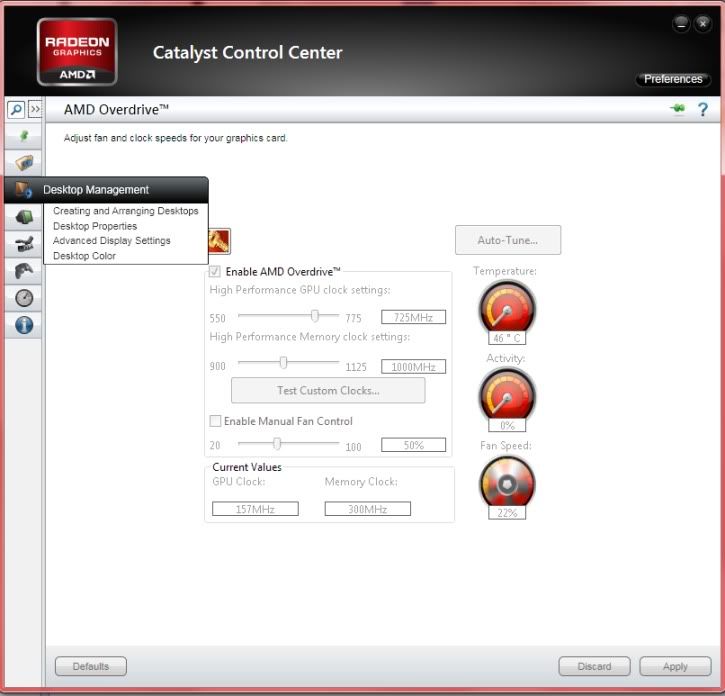
Task: Click the 22% fan speed readout
Action: coord(507,513)
